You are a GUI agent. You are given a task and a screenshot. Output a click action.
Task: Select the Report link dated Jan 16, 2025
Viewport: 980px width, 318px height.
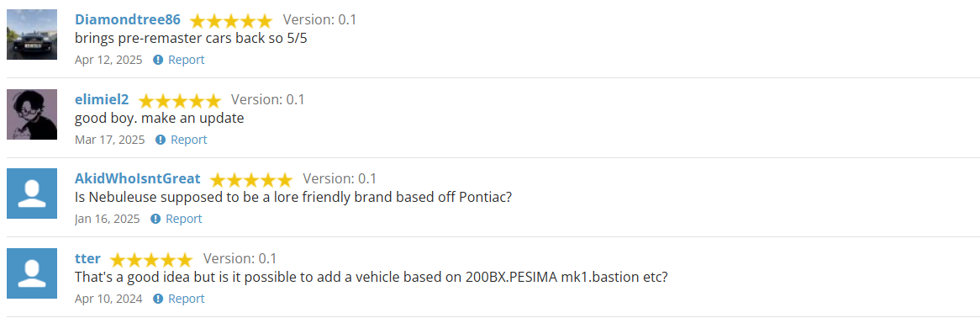[x=184, y=219]
